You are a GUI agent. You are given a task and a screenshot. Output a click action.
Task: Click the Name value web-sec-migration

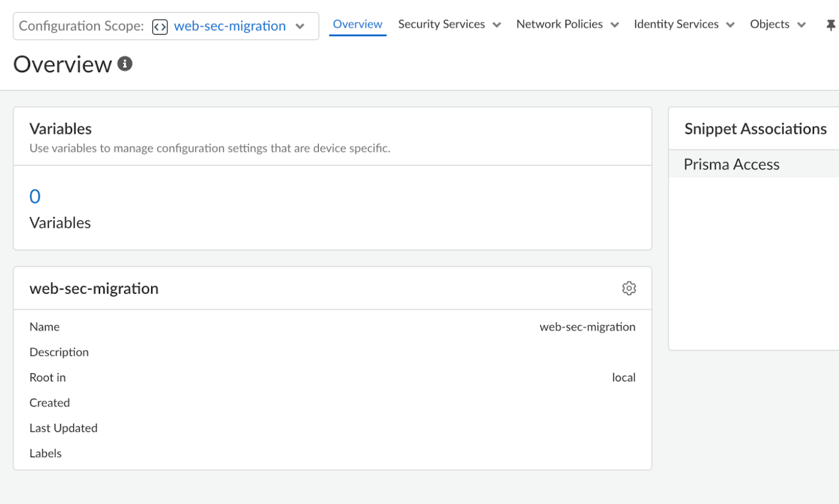[587, 327]
